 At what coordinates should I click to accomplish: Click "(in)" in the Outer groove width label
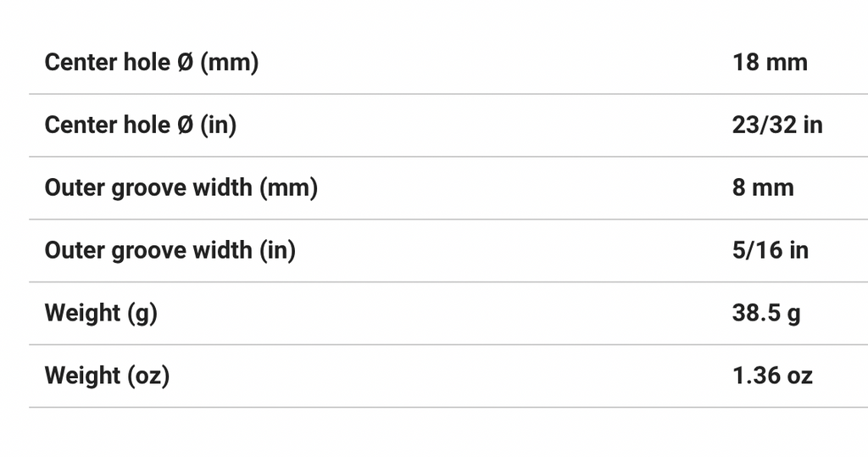[x=277, y=251]
